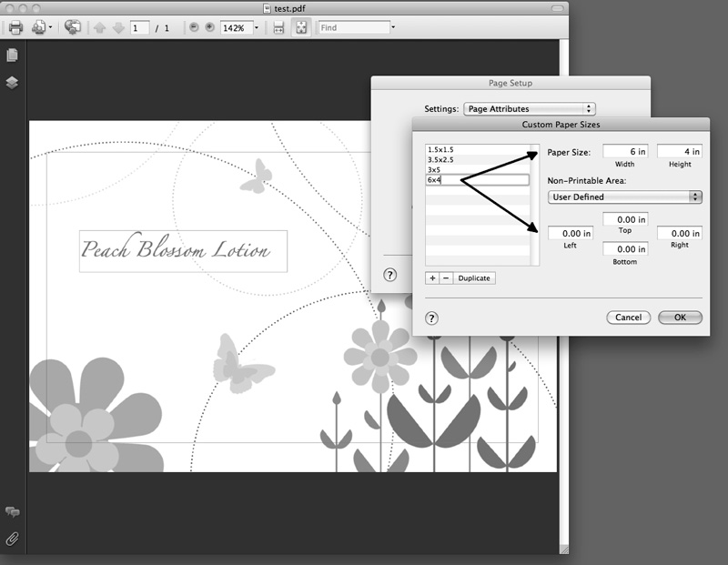Click Peach Blossom Lotion text box
Screen dimensions: 728x565
[x=184, y=251]
